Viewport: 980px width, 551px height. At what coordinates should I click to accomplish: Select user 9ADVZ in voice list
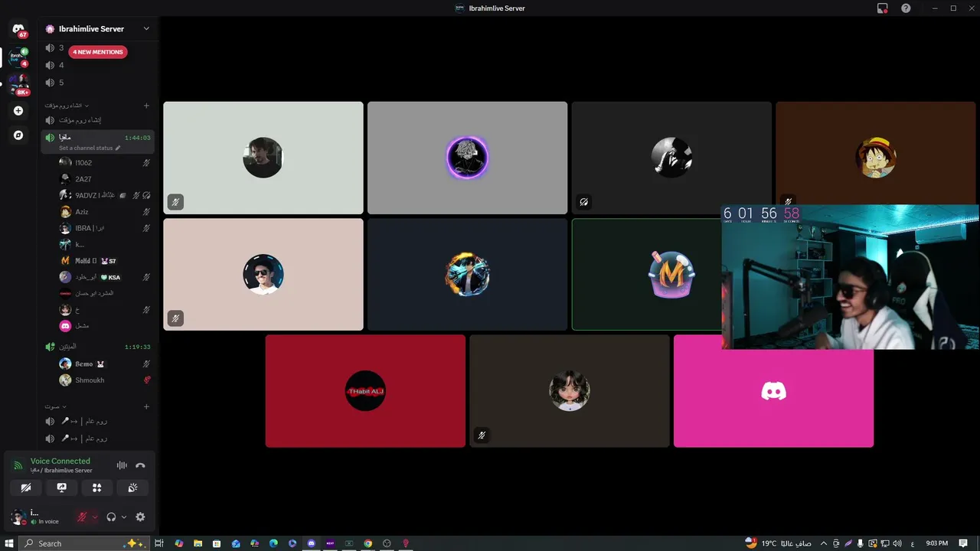click(105, 195)
